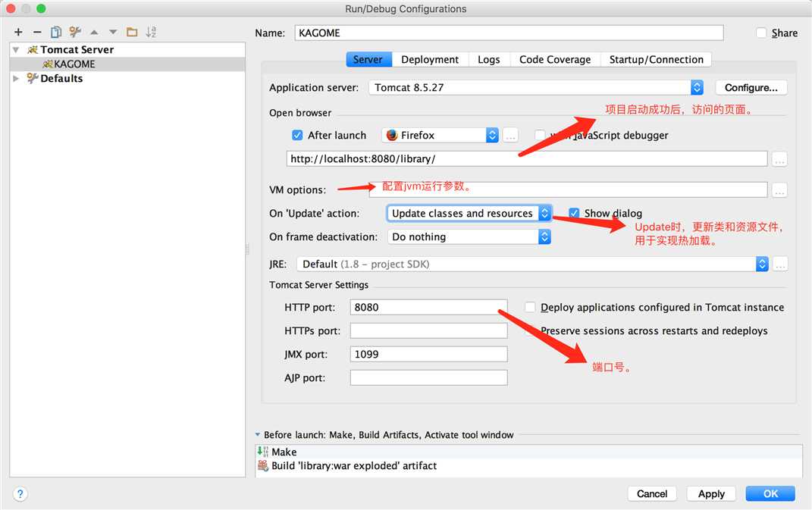Screen dimensions: 812x510
Task: Open On 'Update' action dropdown
Action: (469, 213)
